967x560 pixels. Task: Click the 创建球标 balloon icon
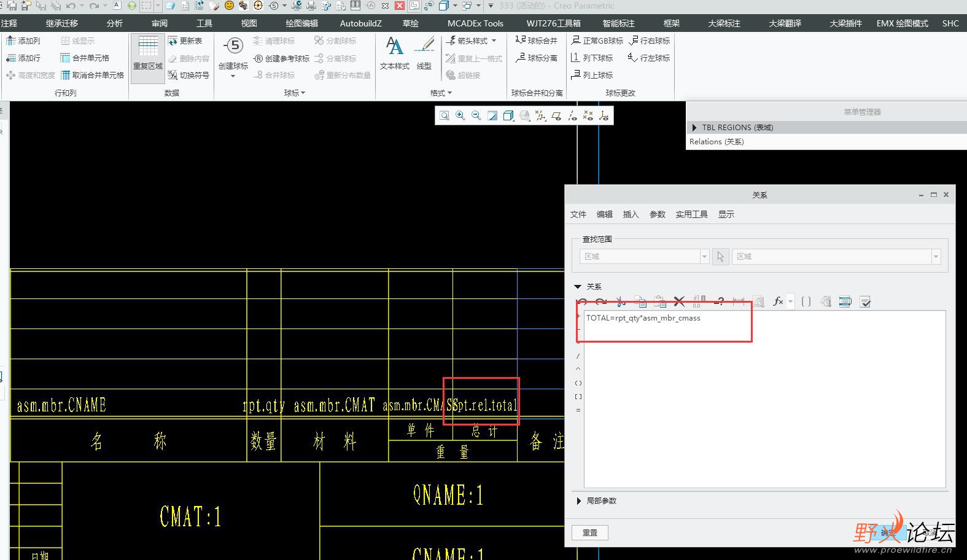[233, 46]
